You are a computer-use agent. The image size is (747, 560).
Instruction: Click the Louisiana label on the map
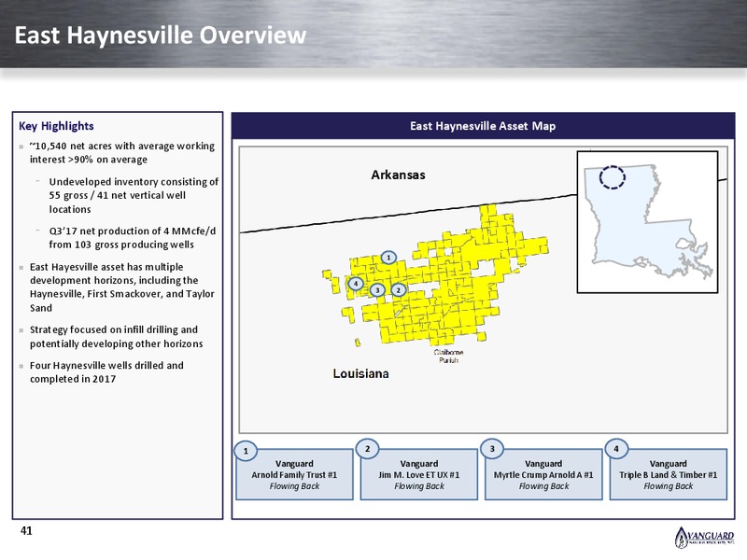click(360, 373)
